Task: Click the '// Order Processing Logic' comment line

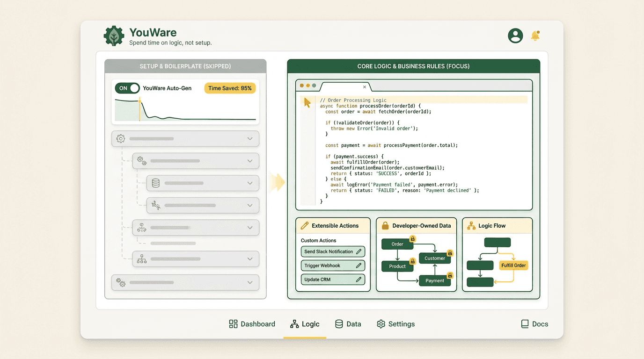Action: (x=353, y=100)
